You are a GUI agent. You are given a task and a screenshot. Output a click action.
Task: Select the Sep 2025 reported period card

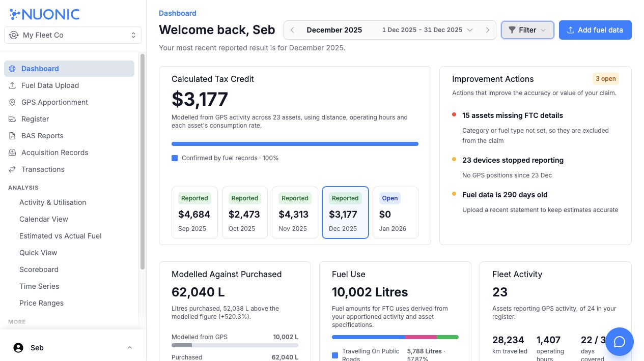point(194,213)
